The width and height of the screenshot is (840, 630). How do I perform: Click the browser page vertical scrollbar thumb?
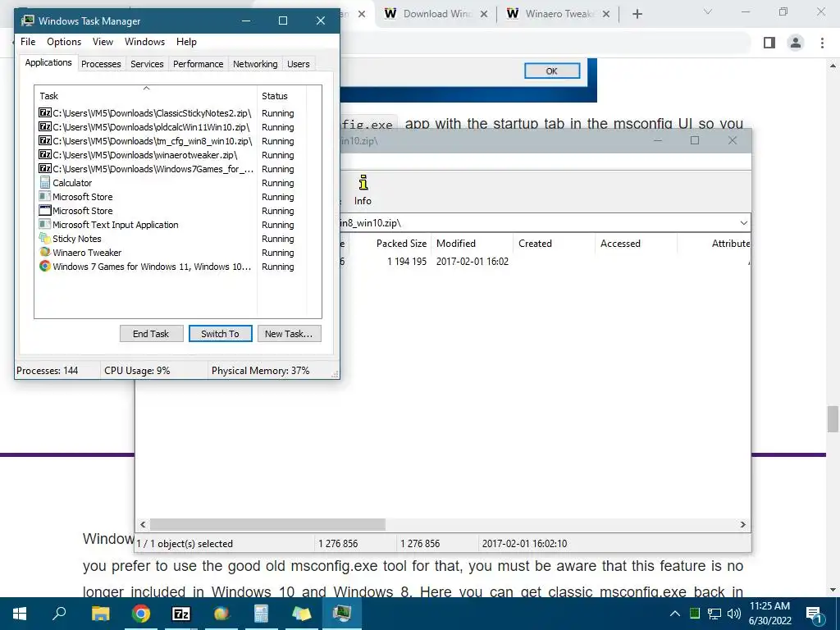pyautogui.click(x=833, y=419)
